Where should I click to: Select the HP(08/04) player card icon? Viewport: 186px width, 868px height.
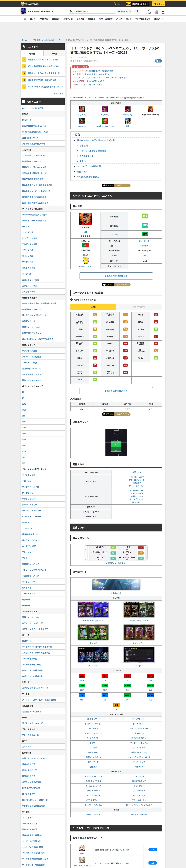pyautogui.click(x=105, y=109)
